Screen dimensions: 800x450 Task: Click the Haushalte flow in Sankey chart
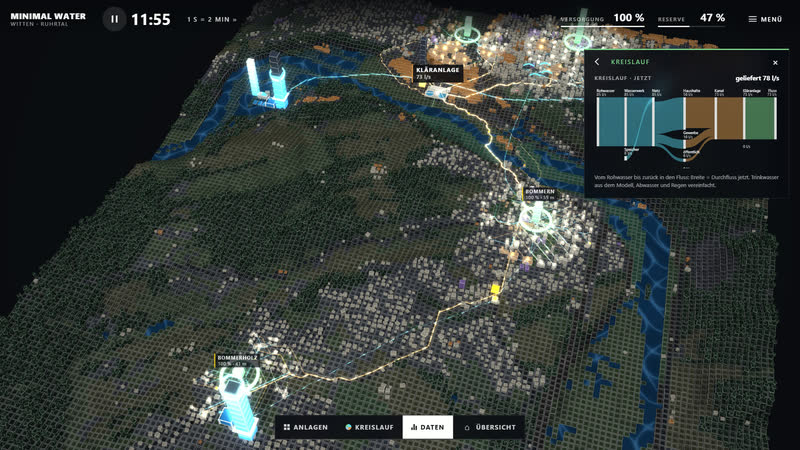(700, 113)
